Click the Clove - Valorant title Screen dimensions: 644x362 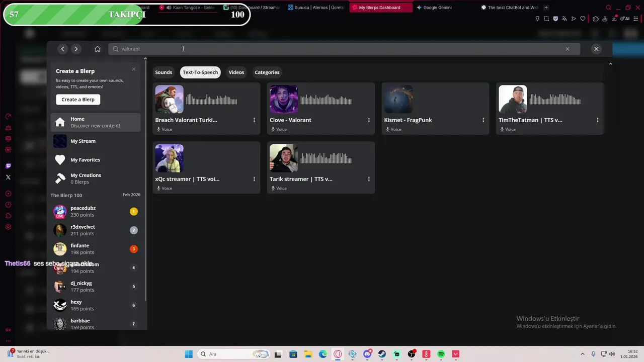point(290,120)
